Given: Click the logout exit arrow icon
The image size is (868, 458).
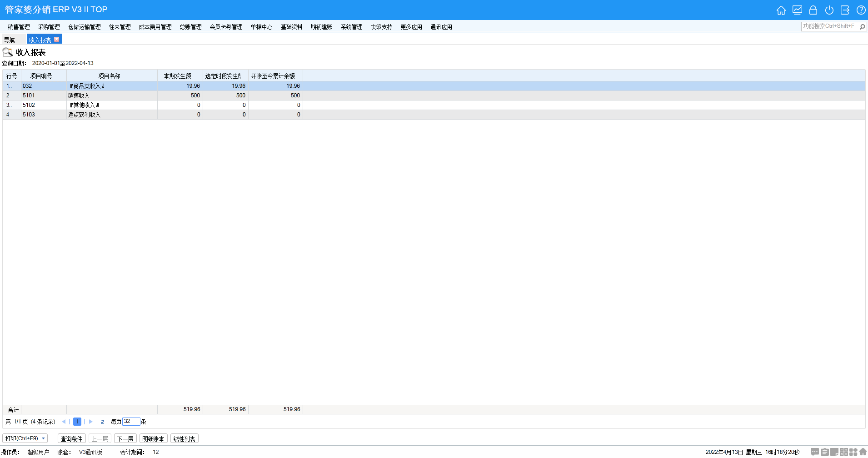Looking at the screenshot, I should click(x=845, y=10).
